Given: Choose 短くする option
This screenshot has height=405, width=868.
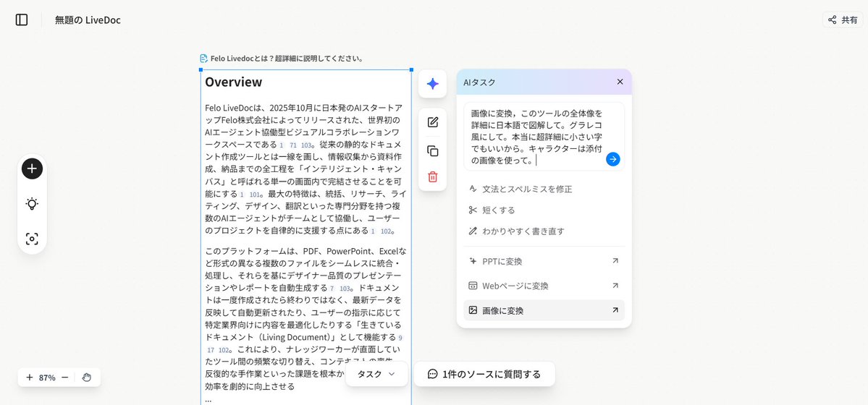Looking at the screenshot, I should click(544, 210).
